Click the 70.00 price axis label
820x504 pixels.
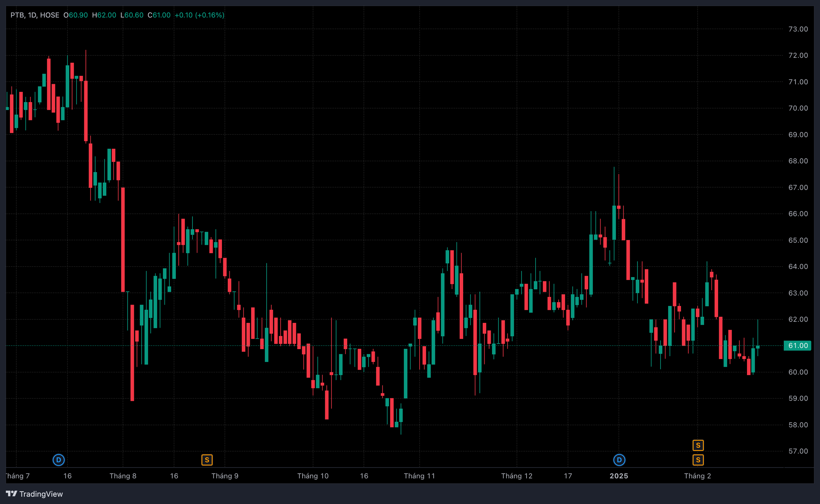click(798, 108)
